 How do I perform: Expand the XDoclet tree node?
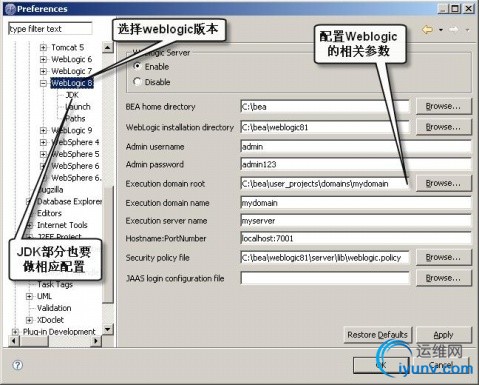(29, 320)
